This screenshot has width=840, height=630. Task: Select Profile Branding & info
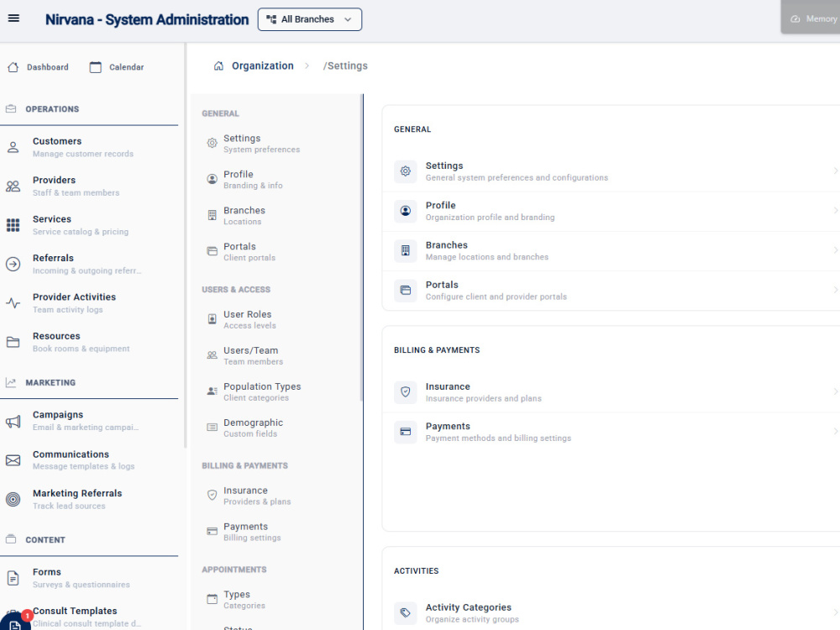276,180
